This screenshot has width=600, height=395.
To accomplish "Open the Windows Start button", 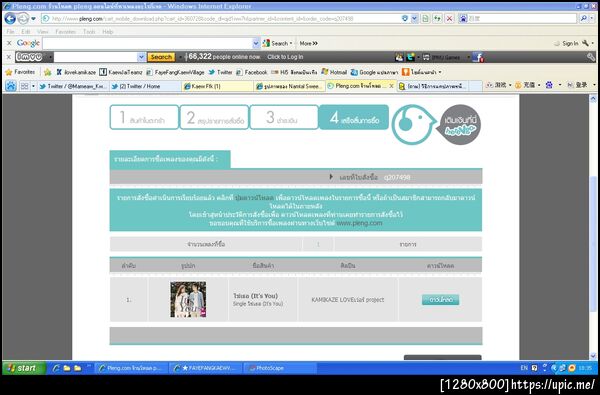I will click(24, 368).
